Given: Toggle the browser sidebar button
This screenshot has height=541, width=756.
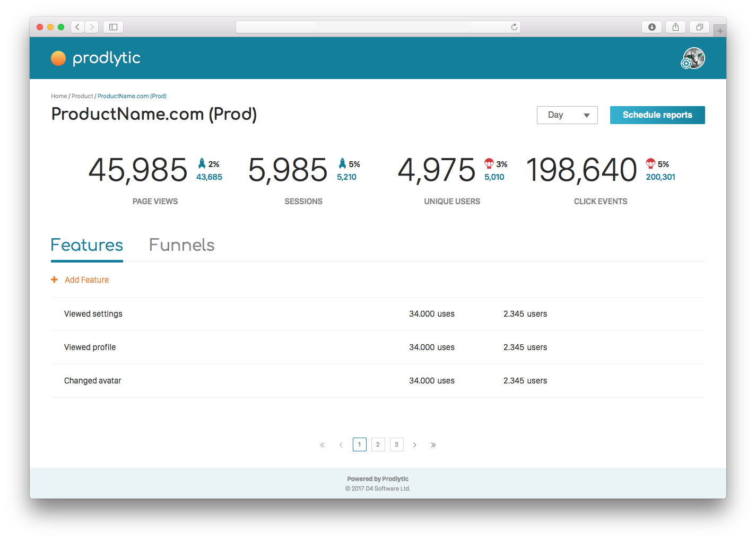Looking at the screenshot, I should tap(113, 27).
